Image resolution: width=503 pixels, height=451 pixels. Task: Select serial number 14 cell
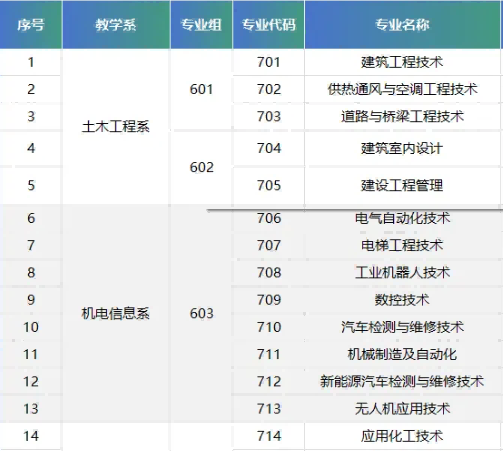coord(31,436)
